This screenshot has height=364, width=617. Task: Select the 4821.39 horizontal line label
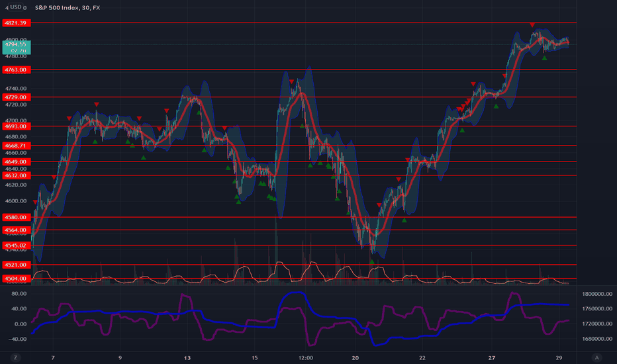click(x=16, y=23)
